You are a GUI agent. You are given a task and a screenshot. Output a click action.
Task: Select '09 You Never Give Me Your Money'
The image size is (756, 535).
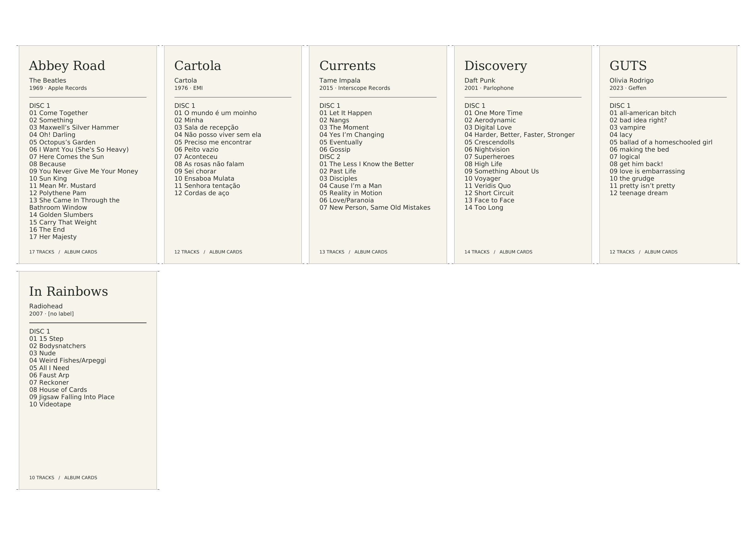click(x=84, y=172)
